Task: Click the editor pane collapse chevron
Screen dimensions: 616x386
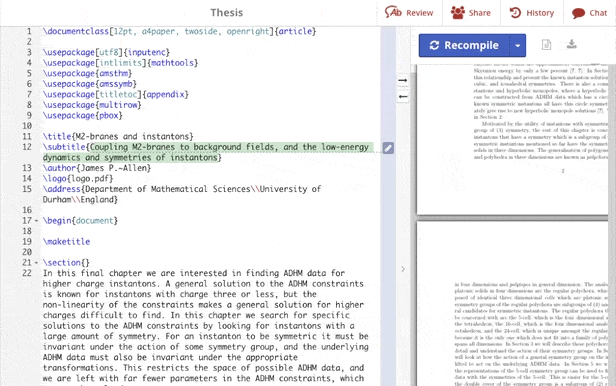Action: (403, 269)
